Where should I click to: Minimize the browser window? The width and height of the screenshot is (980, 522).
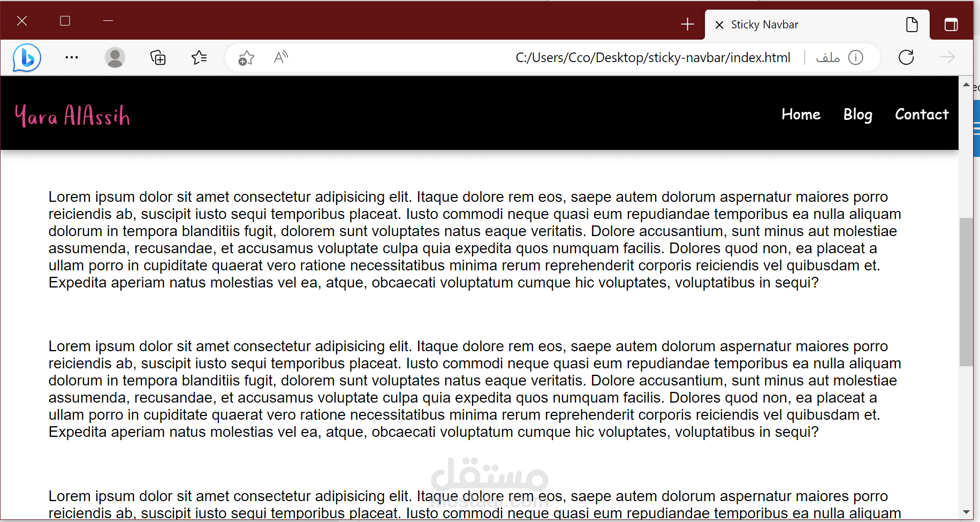click(108, 21)
